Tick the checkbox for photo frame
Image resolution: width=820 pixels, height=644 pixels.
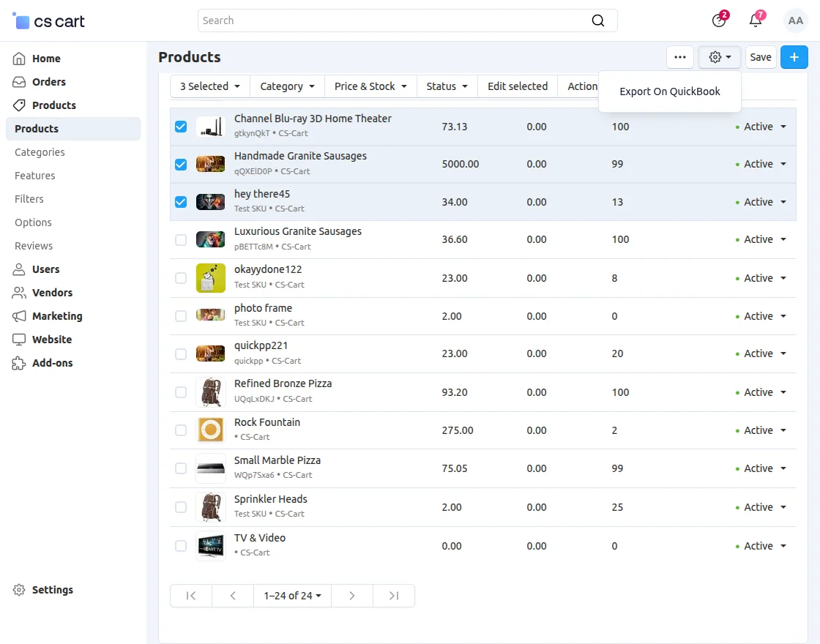pyautogui.click(x=181, y=316)
